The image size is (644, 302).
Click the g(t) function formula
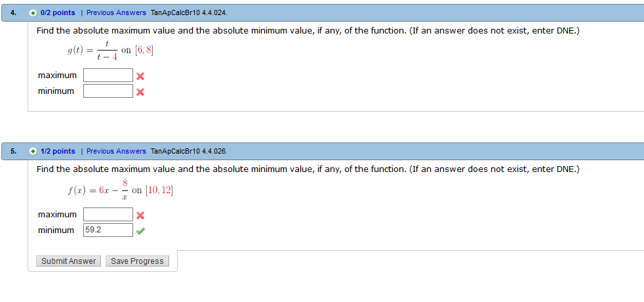pos(110,50)
